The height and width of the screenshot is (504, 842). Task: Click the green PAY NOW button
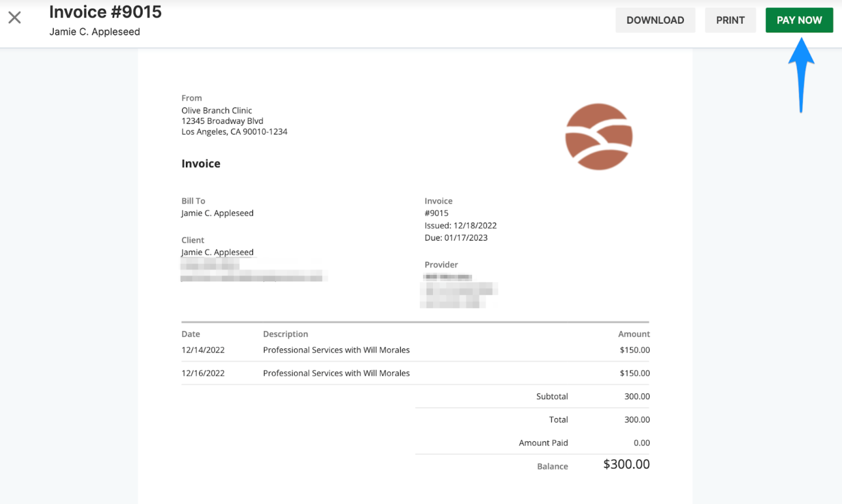[x=799, y=20]
